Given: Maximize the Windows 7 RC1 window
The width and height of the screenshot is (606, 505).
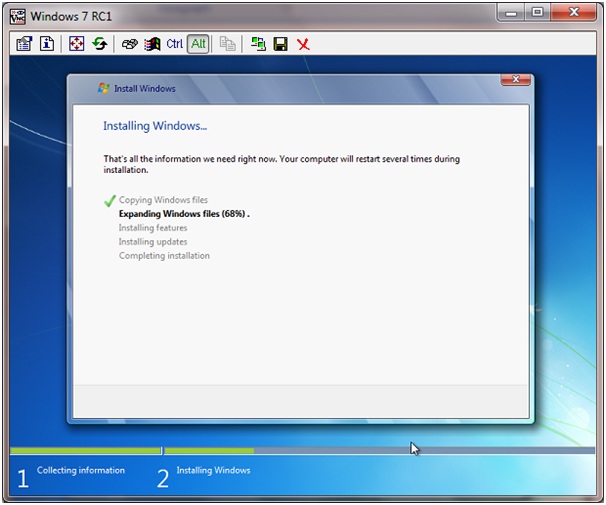Looking at the screenshot, I should 538,13.
